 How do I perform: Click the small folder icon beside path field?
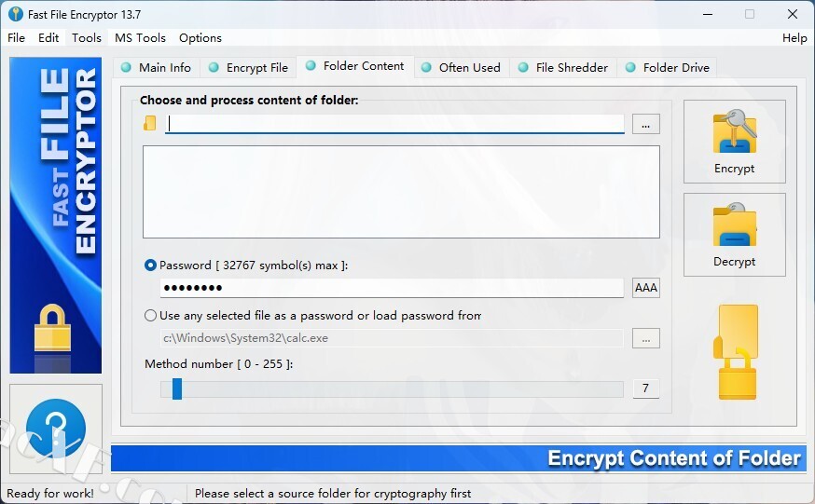pyautogui.click(x=150, y=123)
